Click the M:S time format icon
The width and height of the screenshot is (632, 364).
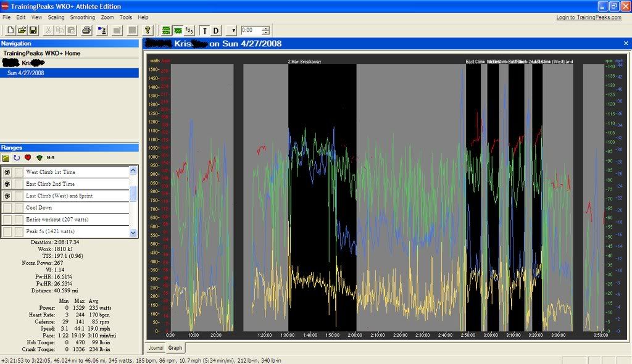(x=51, y=157)
